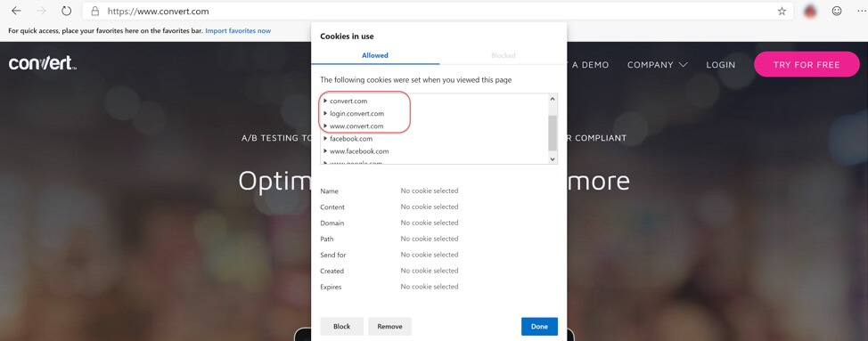
Task: Click the Name field label
Action: click(330, 191)
